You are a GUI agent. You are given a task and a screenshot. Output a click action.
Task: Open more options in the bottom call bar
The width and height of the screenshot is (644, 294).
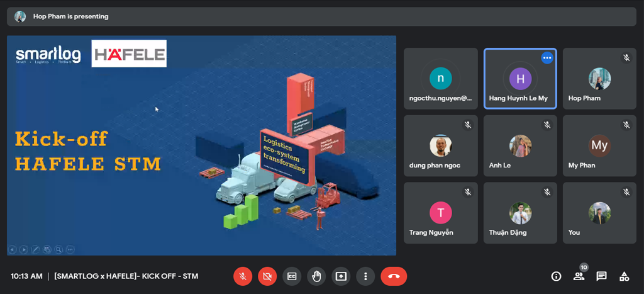point(365,276)
